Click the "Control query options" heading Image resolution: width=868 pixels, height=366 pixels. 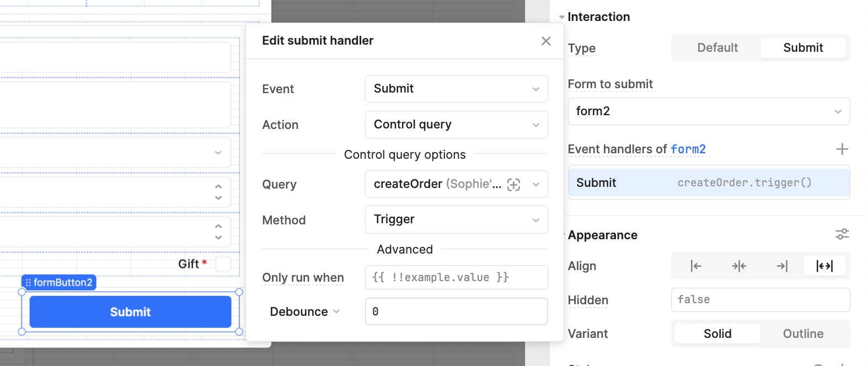click(405, 154)
